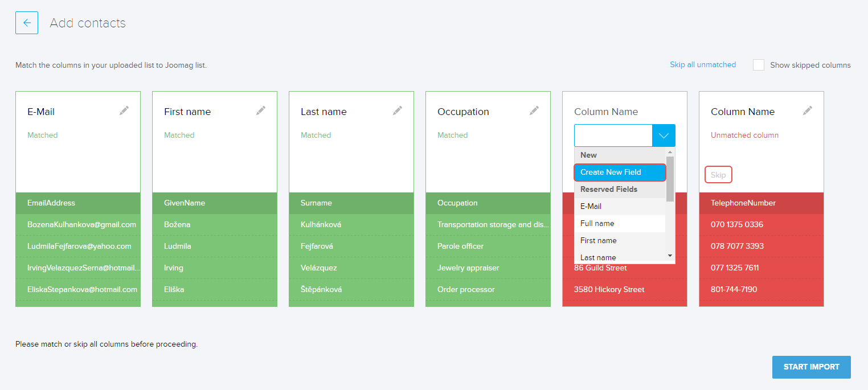Click the column name search input field

pos(613,136)
